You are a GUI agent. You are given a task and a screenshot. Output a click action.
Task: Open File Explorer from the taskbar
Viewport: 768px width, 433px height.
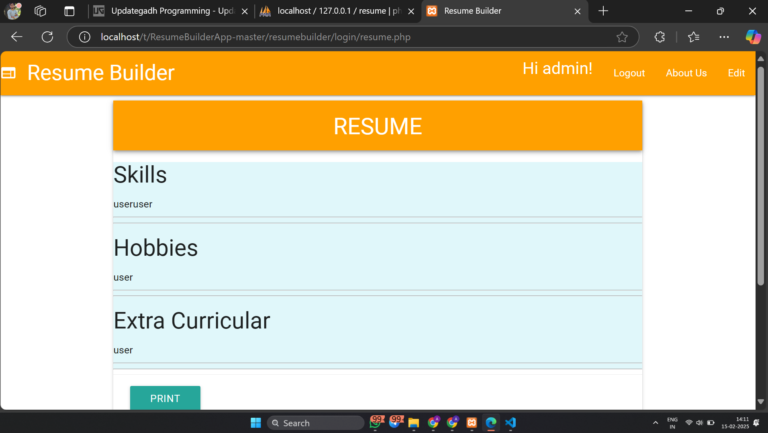[x=413, y=423]
